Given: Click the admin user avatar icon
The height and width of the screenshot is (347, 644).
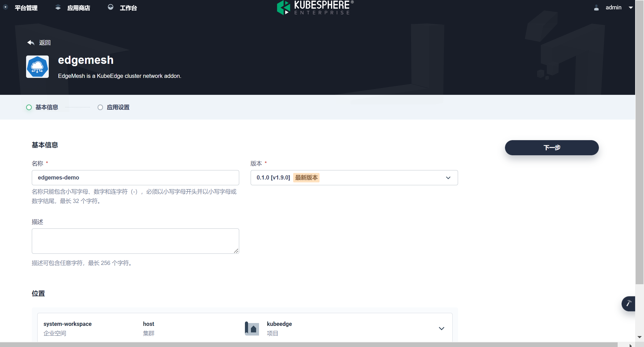Looking at the screenshot, I should click(596, 8).
